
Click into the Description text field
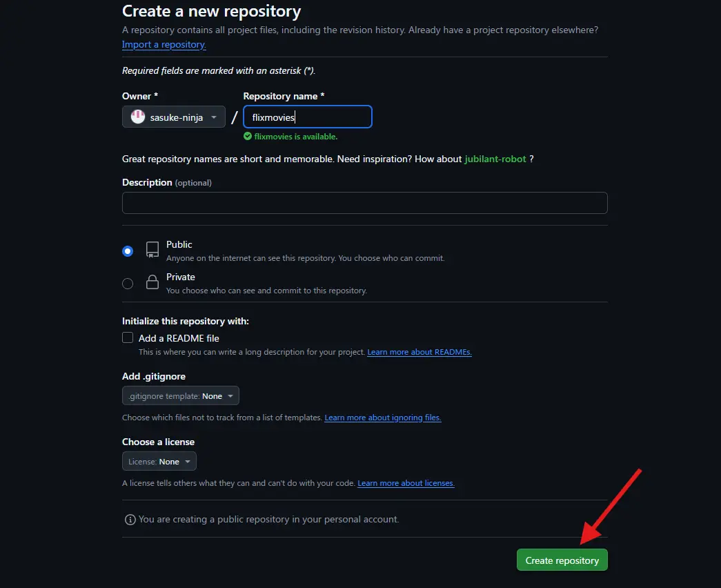(x=364, y=203)
